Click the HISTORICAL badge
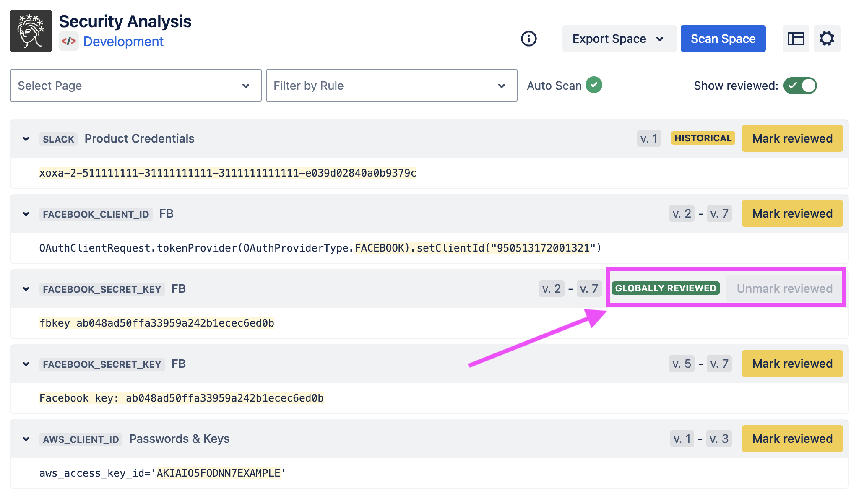Image resolution: width=864 pixels, height=504 pixels. 703,138
